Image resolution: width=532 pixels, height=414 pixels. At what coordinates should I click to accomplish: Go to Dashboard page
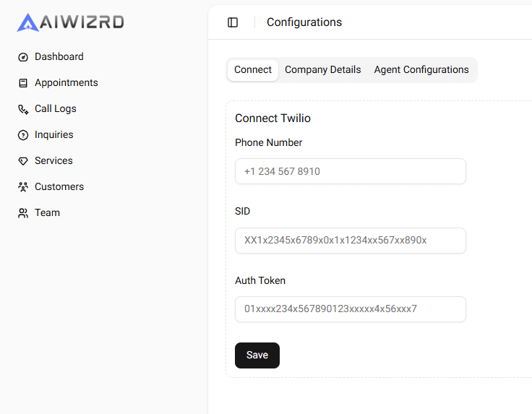(x=59, y=57)
